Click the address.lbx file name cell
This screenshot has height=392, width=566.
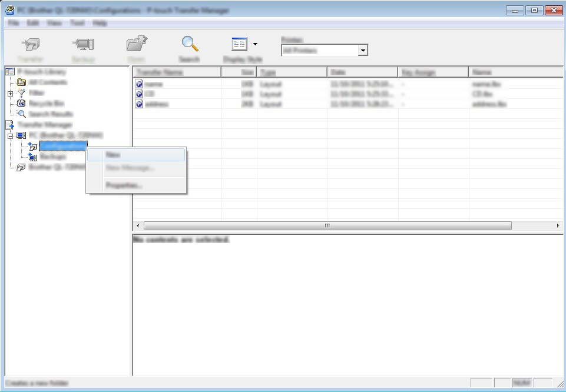tap(489, 104)
